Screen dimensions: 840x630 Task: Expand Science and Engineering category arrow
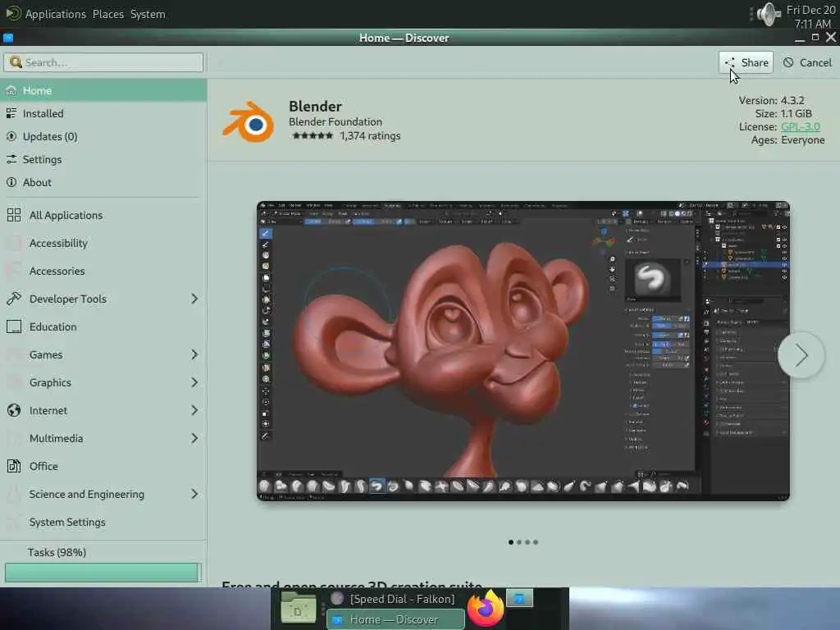[x=194, y=494]
